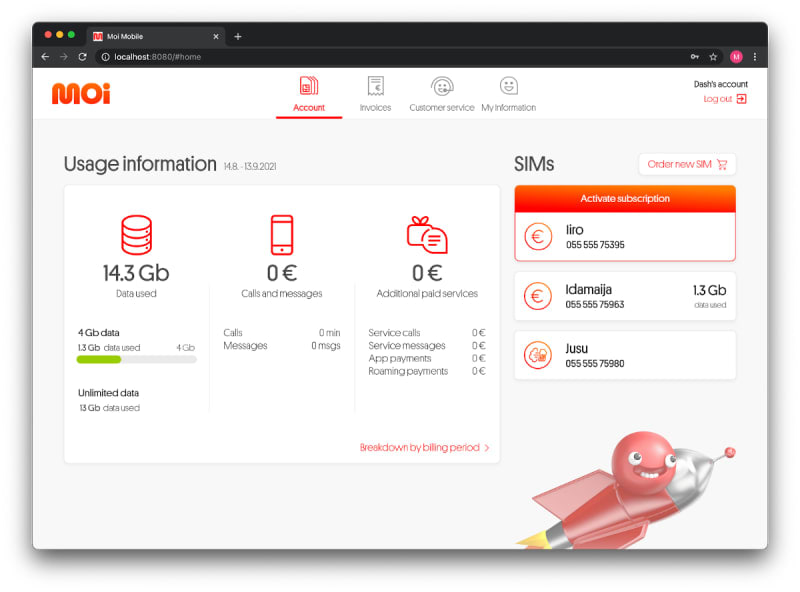Click the Moi logo
This screenshot has width=800, height=592.
point(81,93)
